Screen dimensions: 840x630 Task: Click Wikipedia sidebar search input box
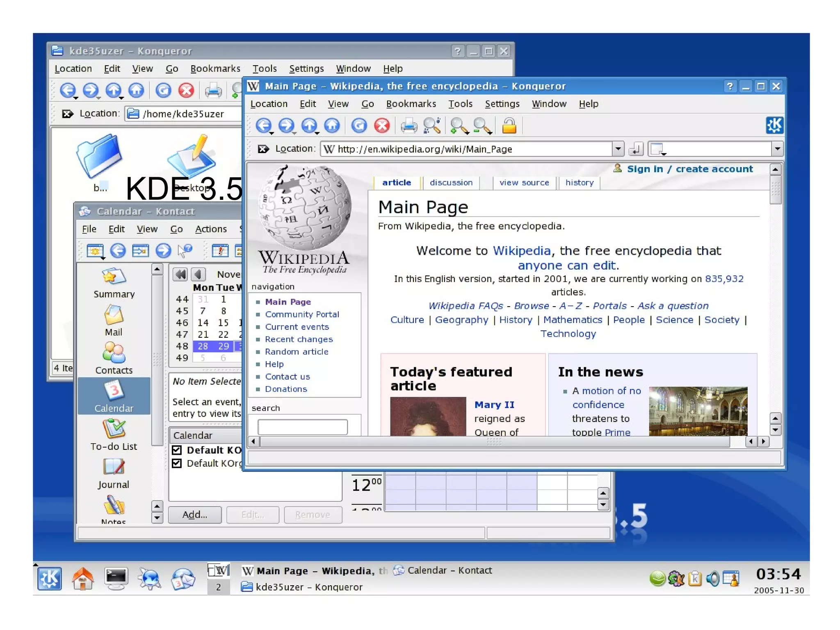pyautogui.click(x=303, y=427)
